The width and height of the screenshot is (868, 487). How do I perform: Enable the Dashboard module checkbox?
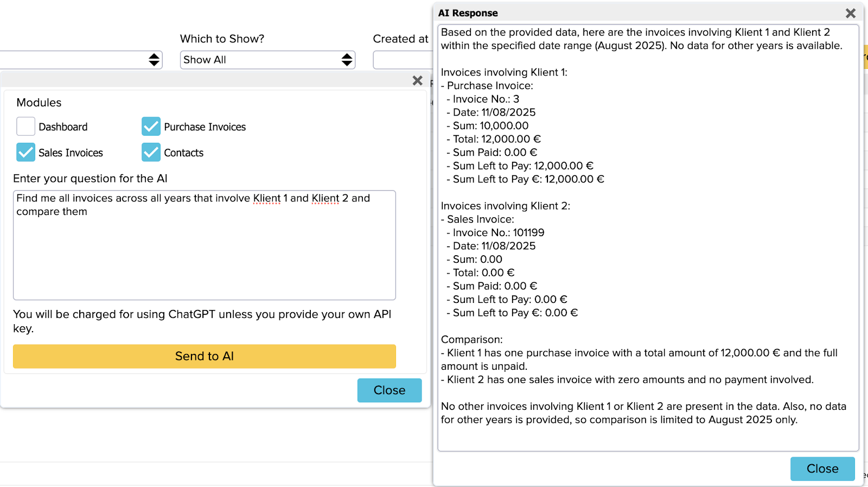pyautogui.click(x=25, y=127)
